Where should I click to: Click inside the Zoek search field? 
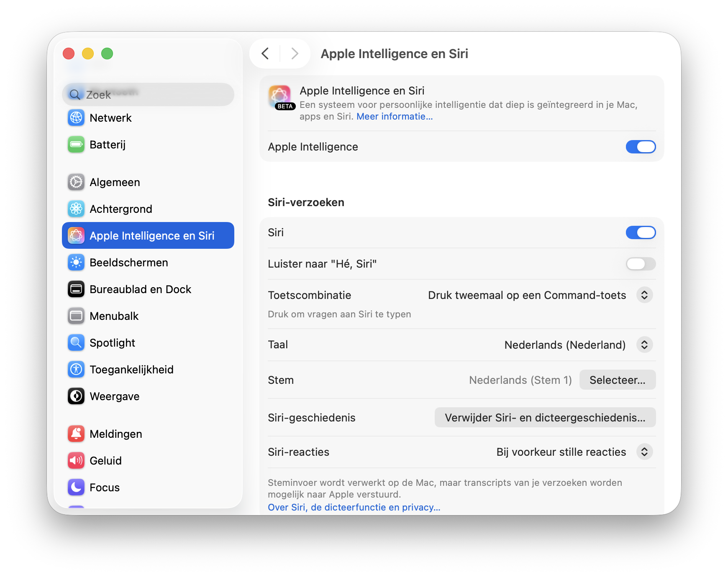click(148, 94)
